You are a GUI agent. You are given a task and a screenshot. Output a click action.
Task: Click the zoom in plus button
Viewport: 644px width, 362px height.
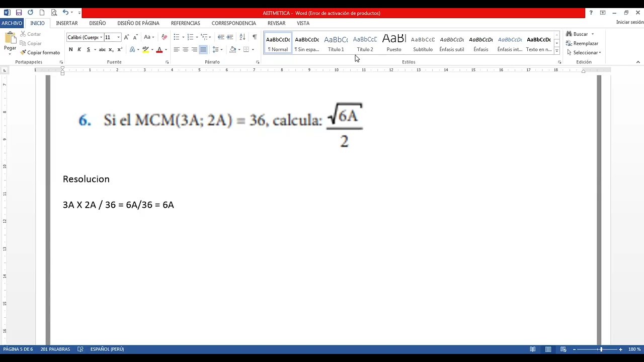pos(620,349)
